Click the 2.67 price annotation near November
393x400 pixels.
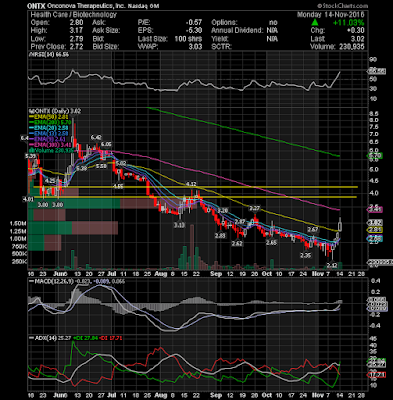click(x=312, y=229)
